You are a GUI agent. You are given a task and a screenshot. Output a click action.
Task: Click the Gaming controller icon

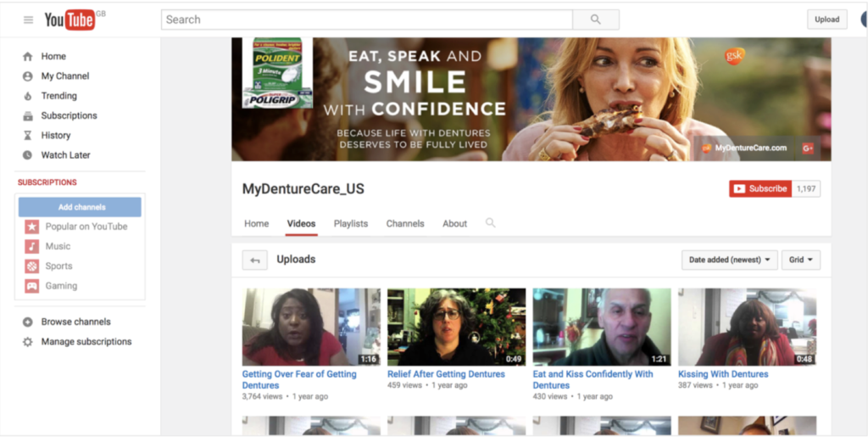click(32, 286)
